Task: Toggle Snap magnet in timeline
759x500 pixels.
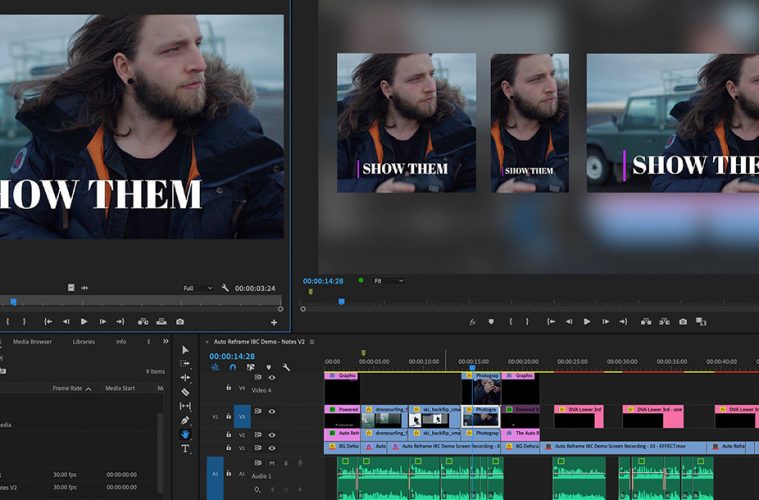Action: tap(232, 368)
